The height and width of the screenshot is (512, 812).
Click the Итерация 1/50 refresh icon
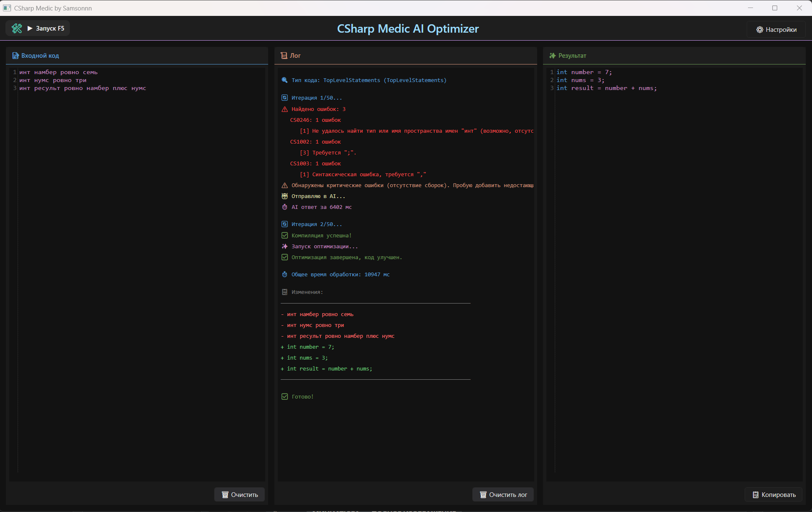[284, 98]
